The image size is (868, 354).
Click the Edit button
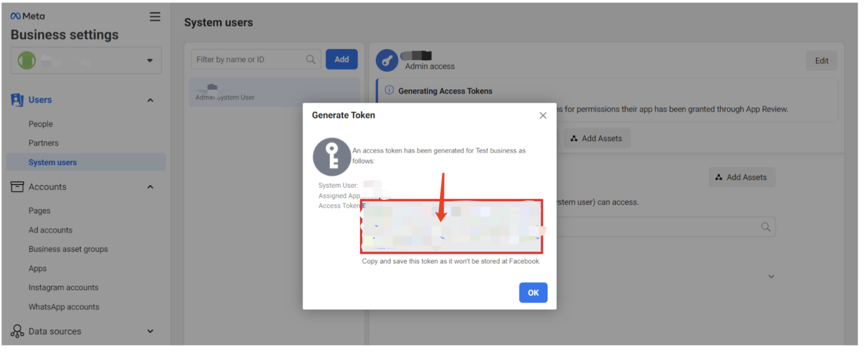click(821, 60)
